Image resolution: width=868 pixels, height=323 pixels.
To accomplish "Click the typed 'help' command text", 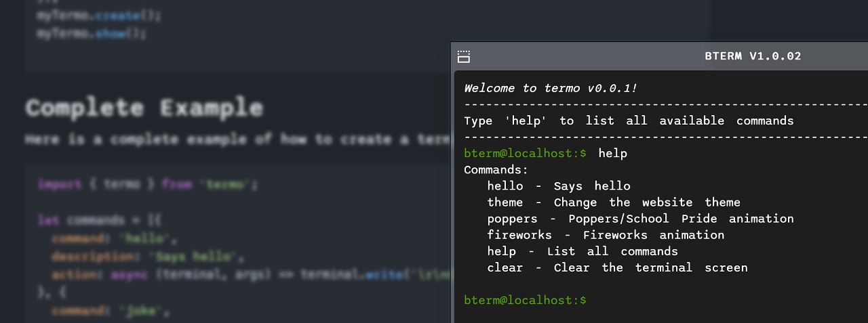I will point(613,154).
